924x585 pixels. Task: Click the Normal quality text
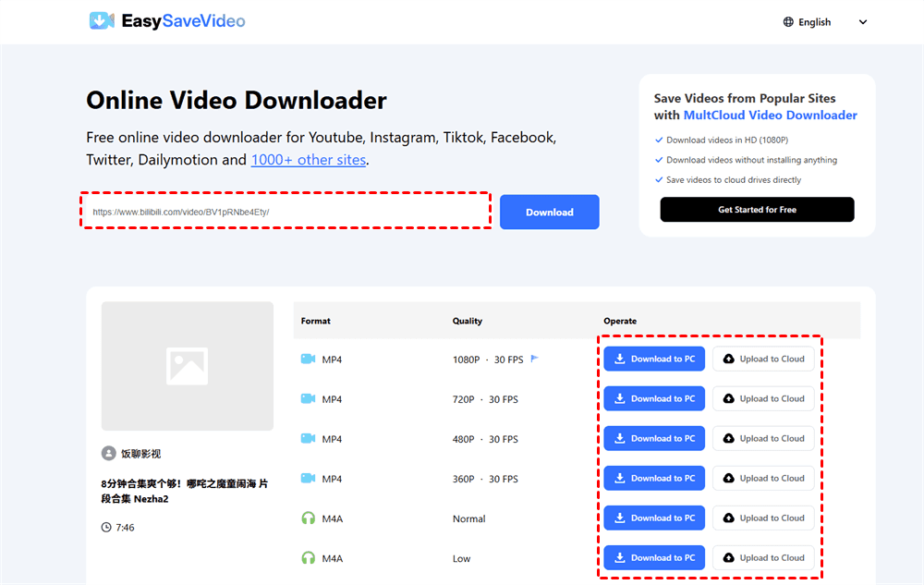point(469,519)
